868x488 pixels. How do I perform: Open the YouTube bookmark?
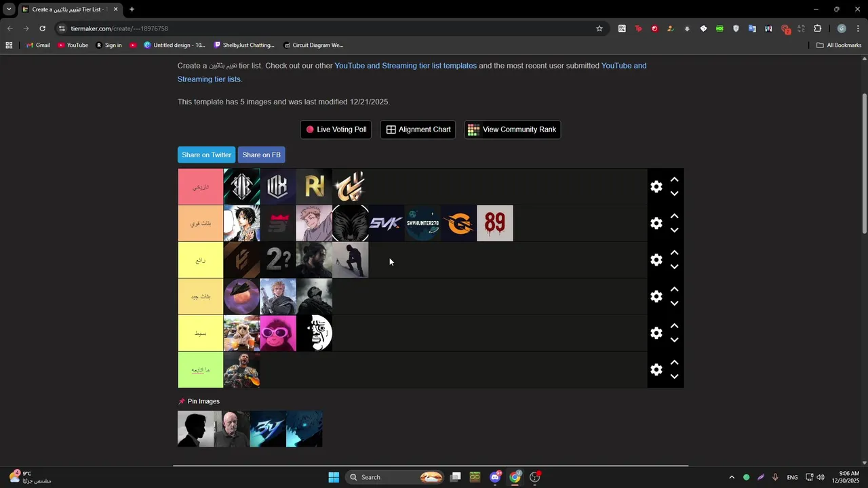click(73, 45)
